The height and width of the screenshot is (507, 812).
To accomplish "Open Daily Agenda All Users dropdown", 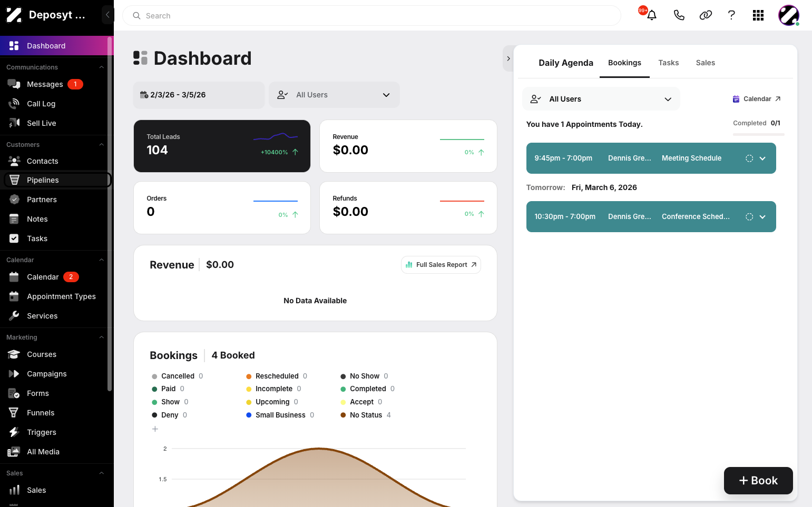I will click(601, 99).
